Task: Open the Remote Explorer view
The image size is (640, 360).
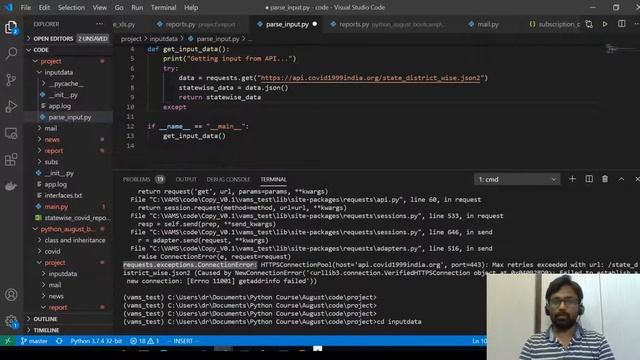Action: [11, 133]
